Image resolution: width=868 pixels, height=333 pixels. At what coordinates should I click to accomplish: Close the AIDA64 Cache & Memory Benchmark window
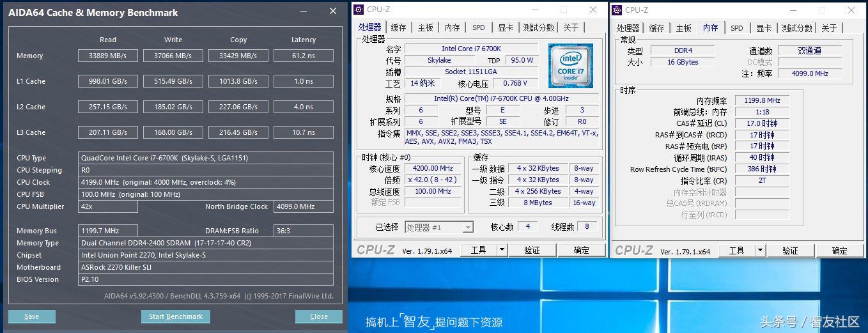coord(333,12)
